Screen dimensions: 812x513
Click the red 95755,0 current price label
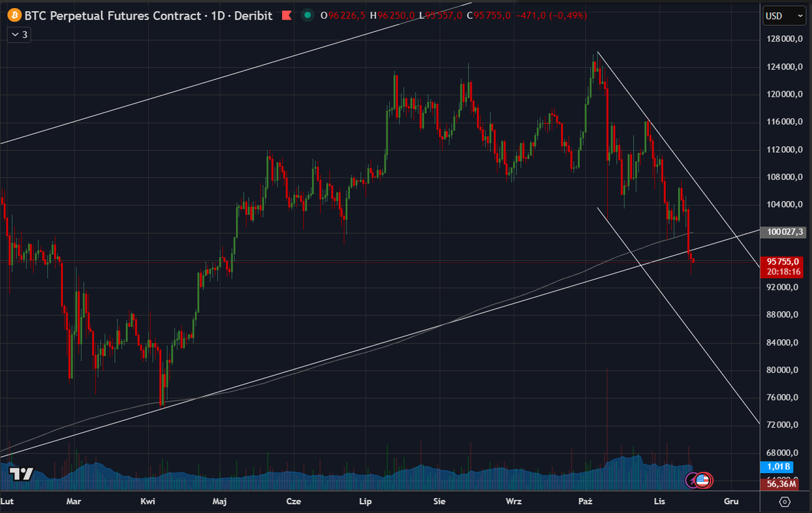[x=784, y=261]
